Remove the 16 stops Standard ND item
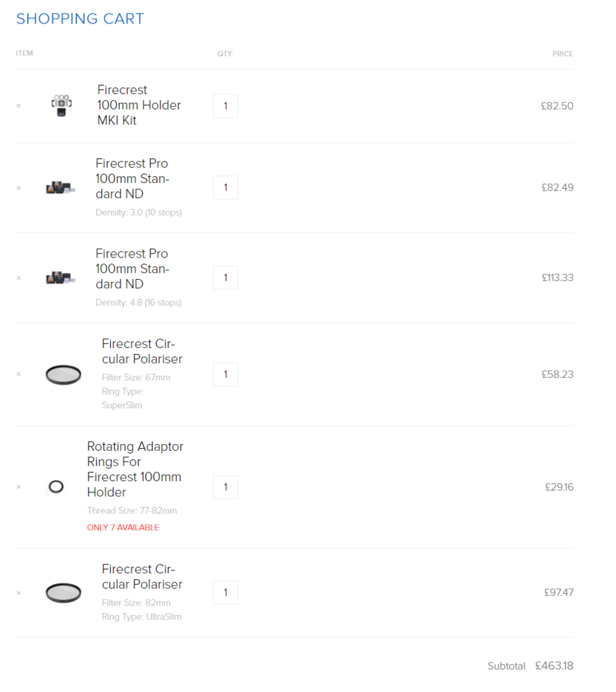The image size is (616, 692). pyautogui.click(x=19, y=278)
